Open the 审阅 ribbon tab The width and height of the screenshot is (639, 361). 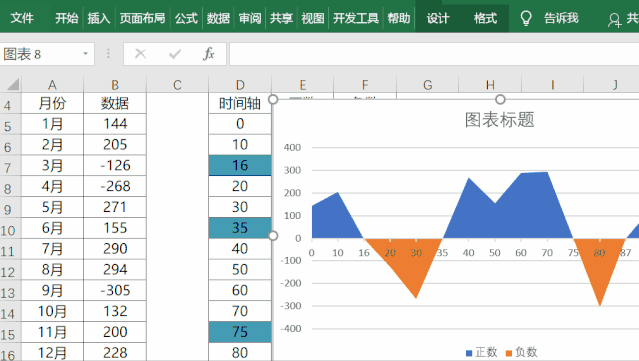click(250, 18)
